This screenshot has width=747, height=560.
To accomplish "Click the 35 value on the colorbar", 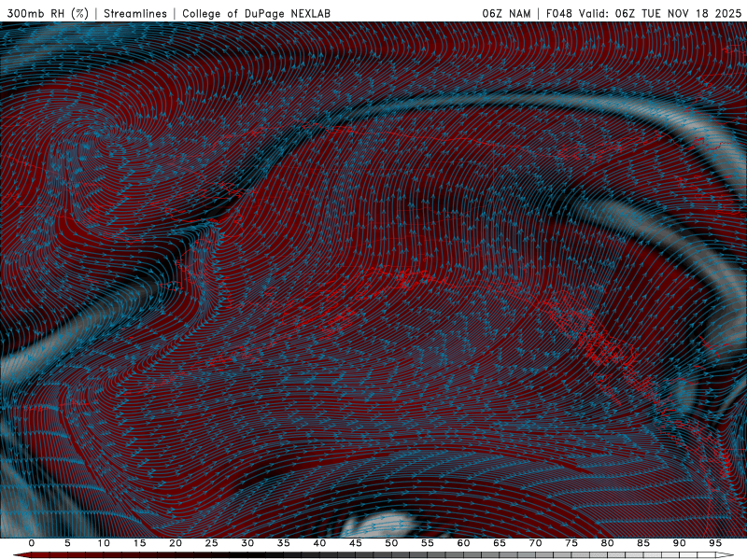I will (x=284, y=543).
